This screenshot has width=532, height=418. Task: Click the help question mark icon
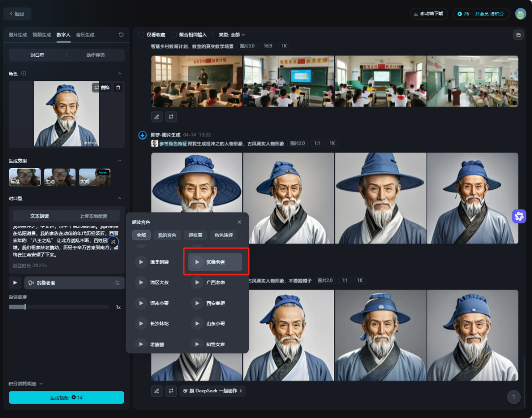(514, 397)
